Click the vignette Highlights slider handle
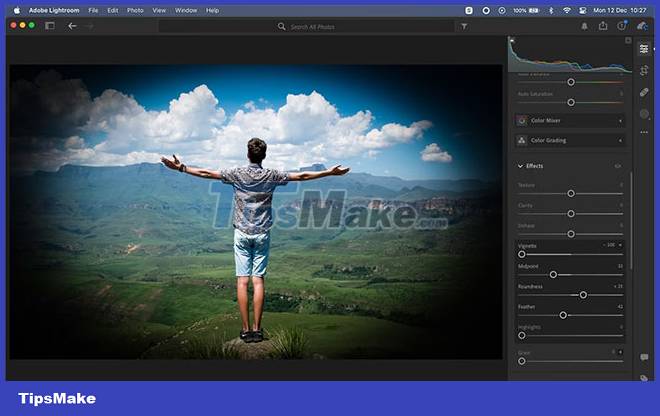 click(522, 336)
